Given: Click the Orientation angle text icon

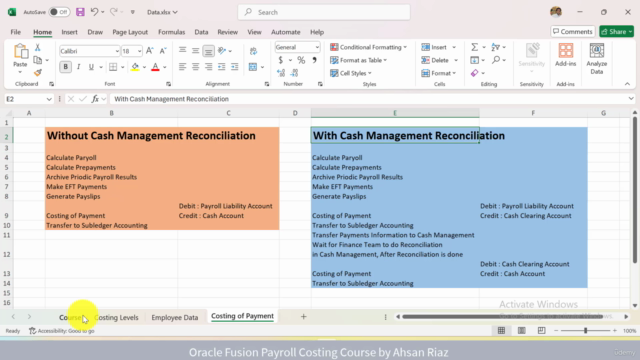Looking at the screenshot, I should coord(222,51).
